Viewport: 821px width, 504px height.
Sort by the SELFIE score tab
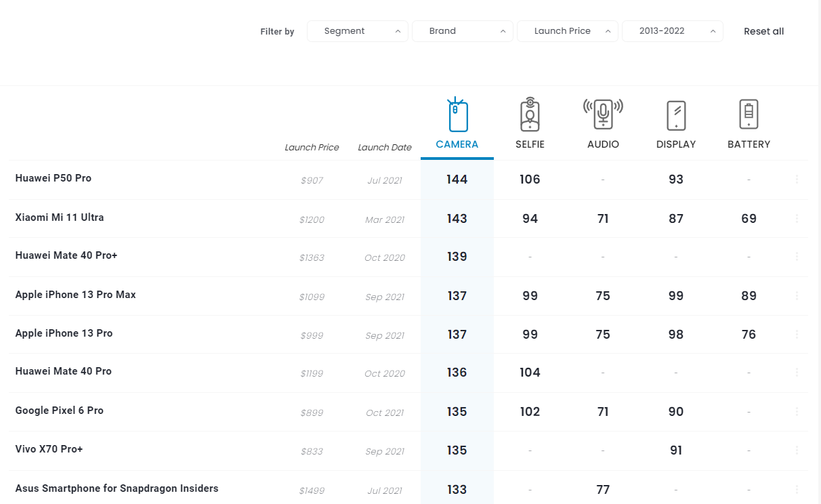point(530,144)
